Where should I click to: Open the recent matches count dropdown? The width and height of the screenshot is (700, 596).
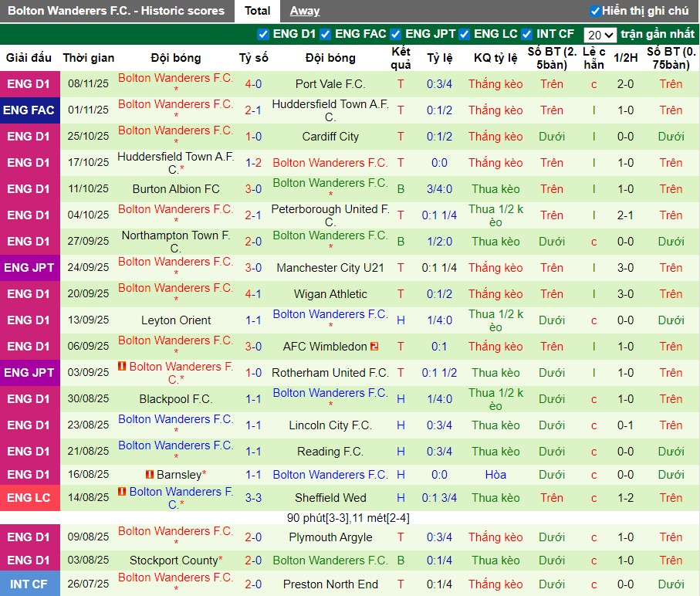tap(600, 35)
